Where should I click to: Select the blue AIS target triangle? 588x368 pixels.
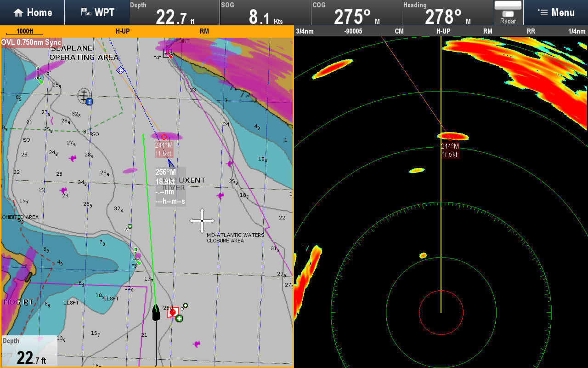[x=171, y=163]
